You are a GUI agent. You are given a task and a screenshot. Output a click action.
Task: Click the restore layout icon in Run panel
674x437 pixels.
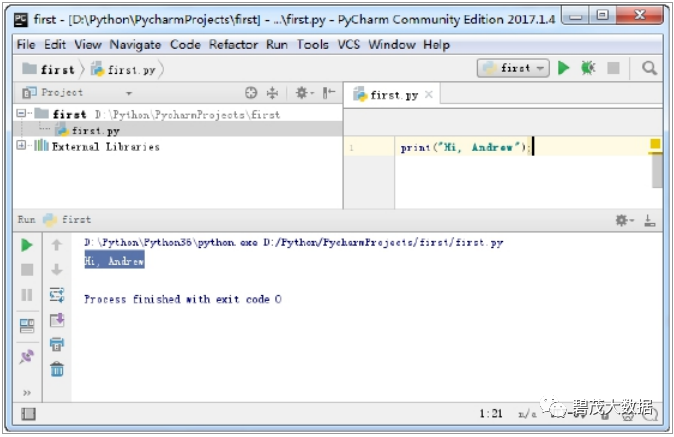[x=27, y=326]
